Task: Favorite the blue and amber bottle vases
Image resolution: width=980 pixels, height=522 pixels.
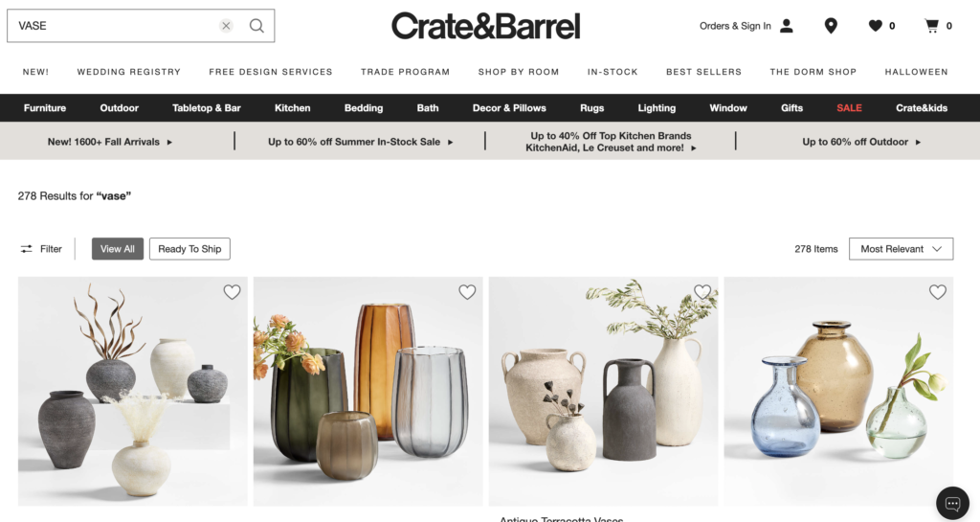Action: 938,292
